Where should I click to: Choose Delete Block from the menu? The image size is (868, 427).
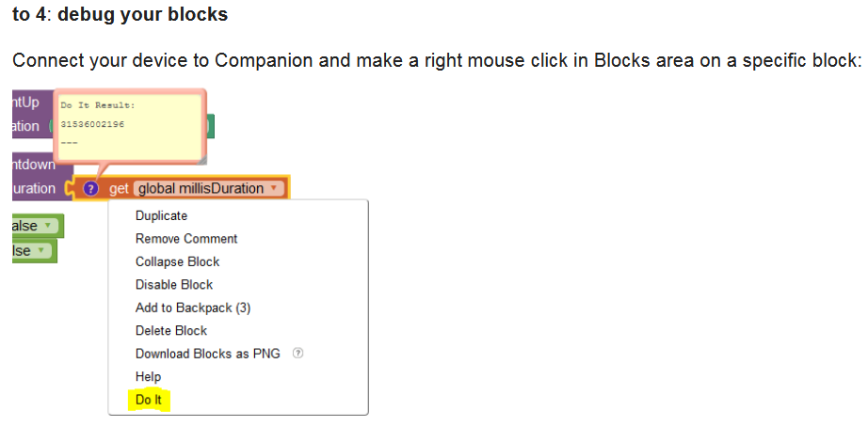171,330
